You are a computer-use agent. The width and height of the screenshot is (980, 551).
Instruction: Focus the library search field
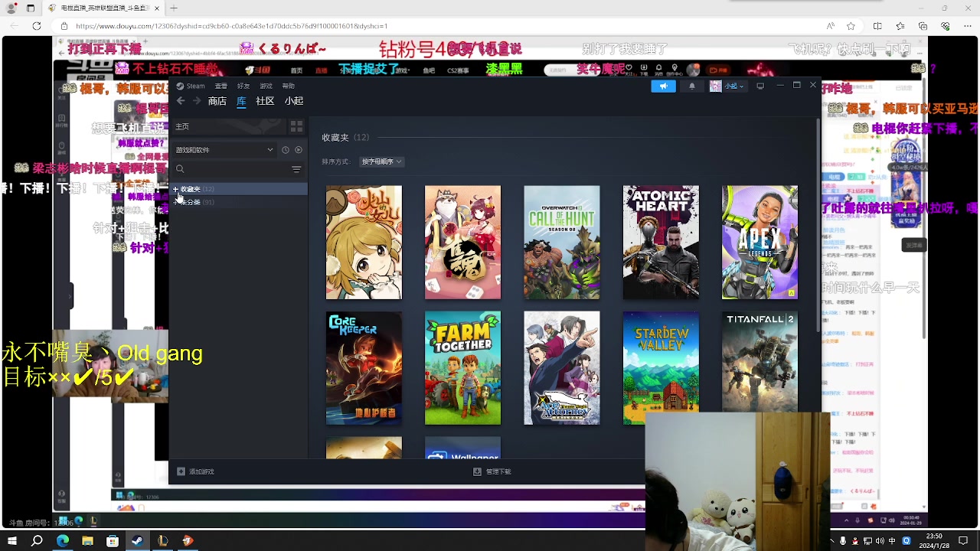tap(230, 169)
